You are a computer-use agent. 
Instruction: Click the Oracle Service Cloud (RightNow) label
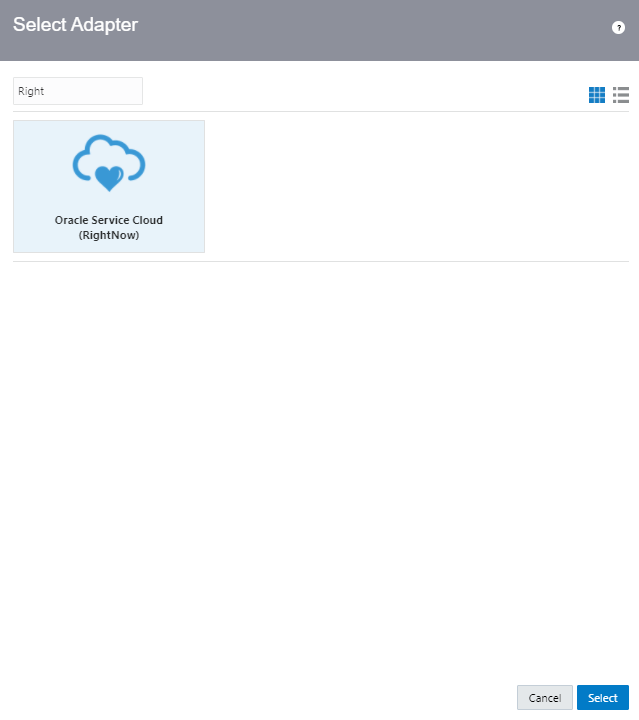point(109,227)
